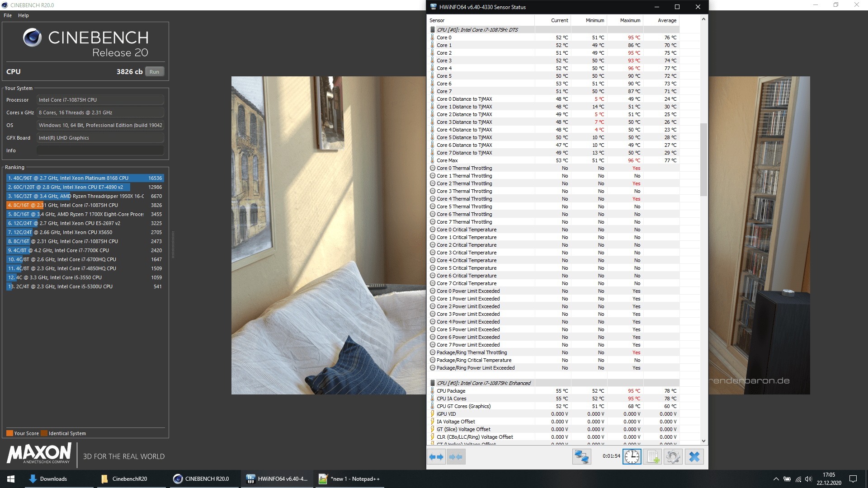The height and width of the screenshot is (488, 868).
Task: Select the Xeon Platinum 8168 ranking row
Action: tap(85, 178)
